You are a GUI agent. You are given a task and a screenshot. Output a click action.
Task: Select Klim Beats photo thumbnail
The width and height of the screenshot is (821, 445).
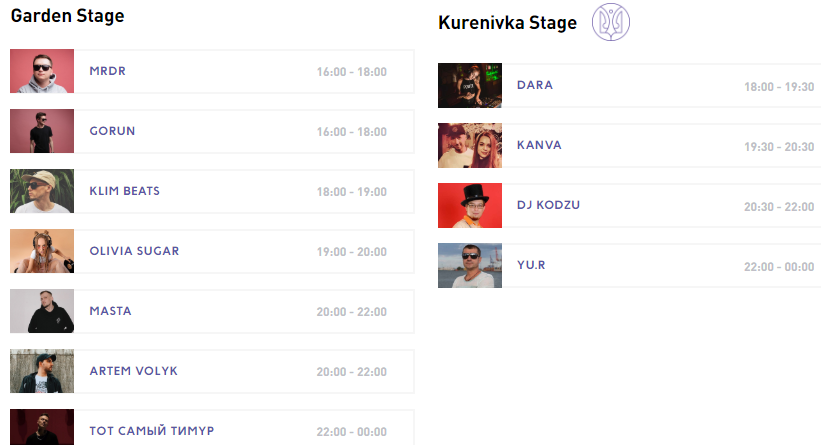point(42,192)
